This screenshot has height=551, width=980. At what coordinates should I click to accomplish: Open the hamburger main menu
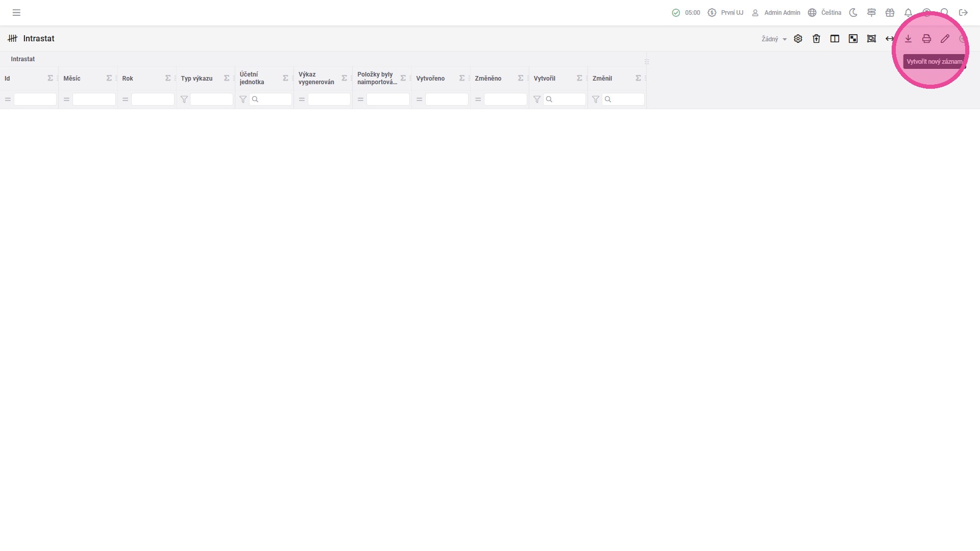tap(16, 13)
